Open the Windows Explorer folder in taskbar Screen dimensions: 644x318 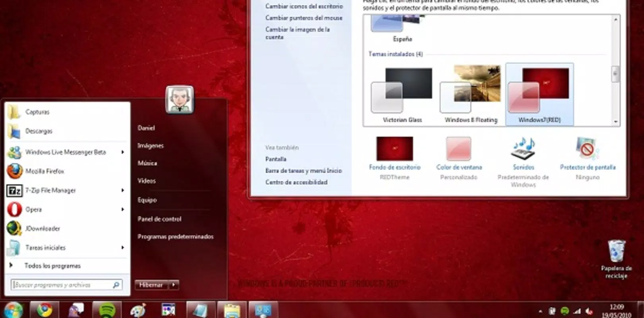(x=232, y=310)
